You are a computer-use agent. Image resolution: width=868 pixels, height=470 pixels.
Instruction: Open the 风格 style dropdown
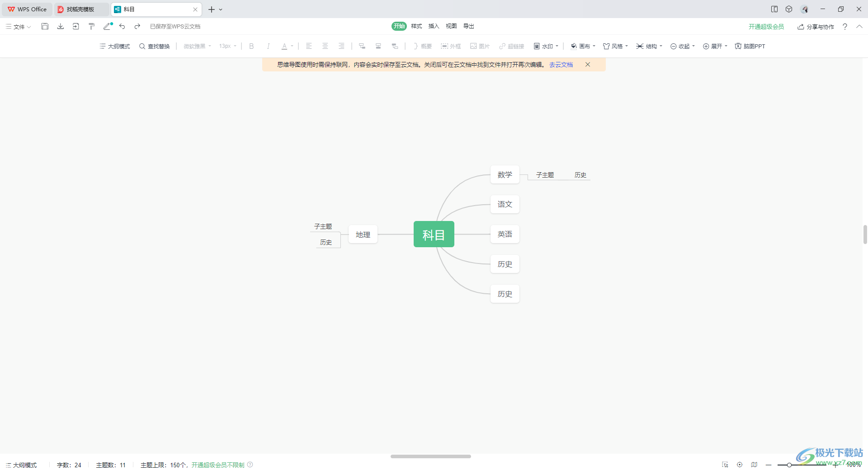click(x=616, y=46)
